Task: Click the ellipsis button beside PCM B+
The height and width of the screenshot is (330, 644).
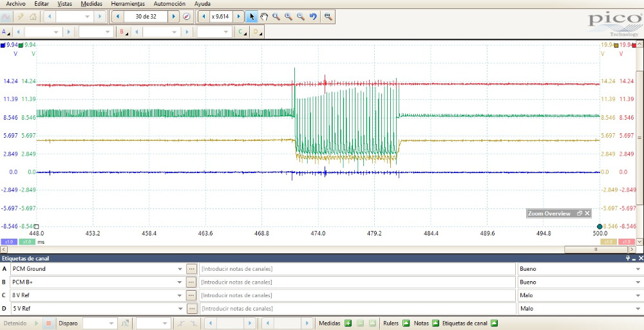Action: 191,282
